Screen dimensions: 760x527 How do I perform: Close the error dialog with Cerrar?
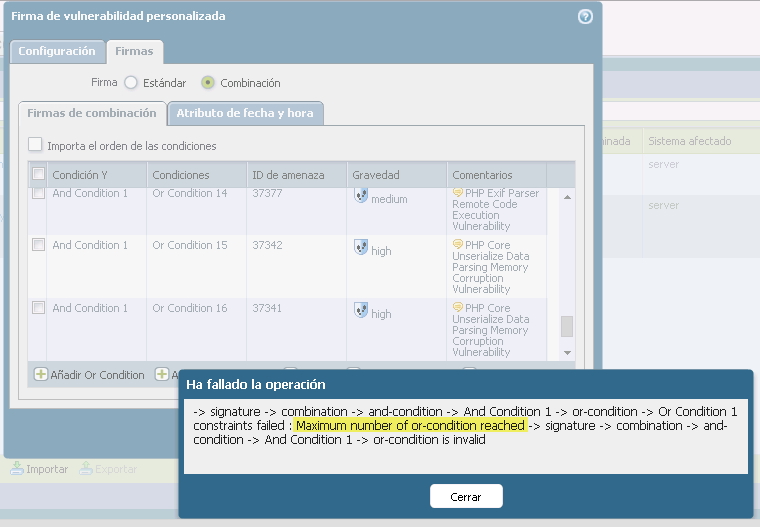[x=466, y=496]
